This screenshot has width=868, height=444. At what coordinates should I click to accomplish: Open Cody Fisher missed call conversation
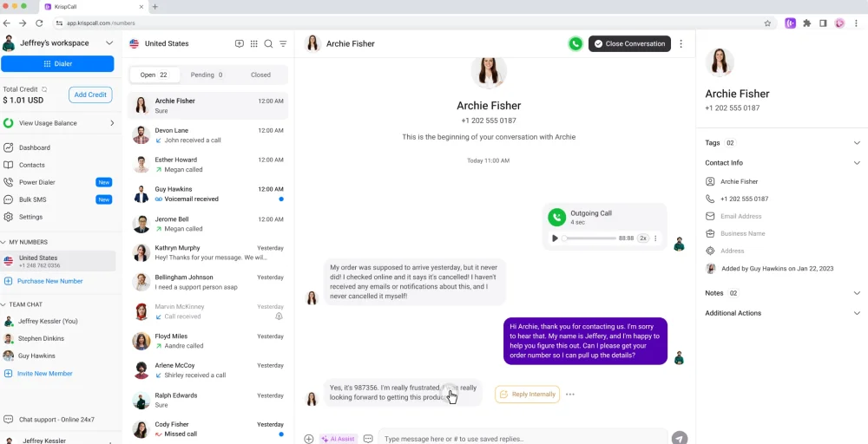208,429
